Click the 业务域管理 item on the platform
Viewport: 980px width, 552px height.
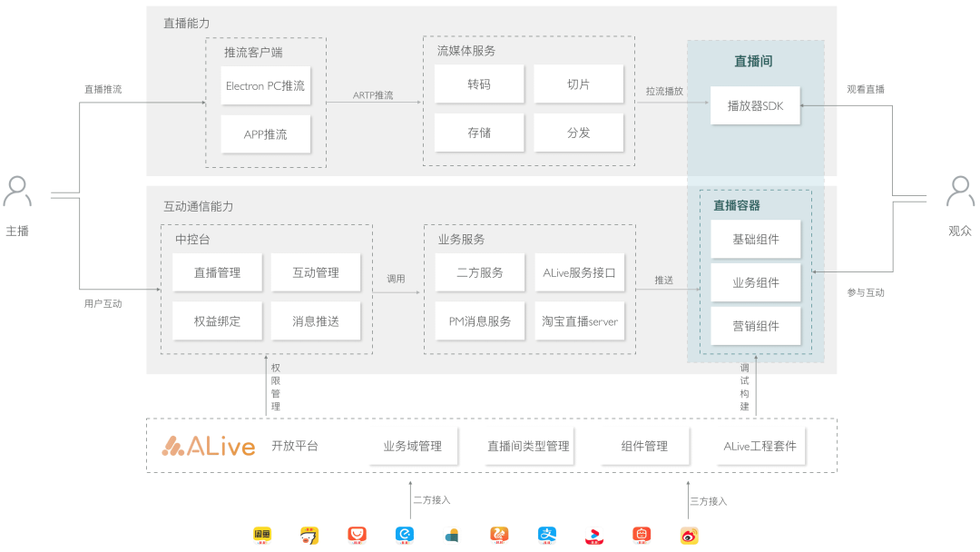[x=413, y=446]
